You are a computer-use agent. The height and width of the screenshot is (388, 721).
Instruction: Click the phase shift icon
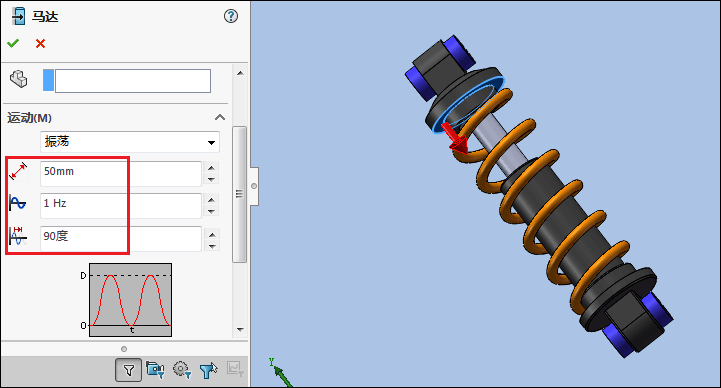point(18,236)
